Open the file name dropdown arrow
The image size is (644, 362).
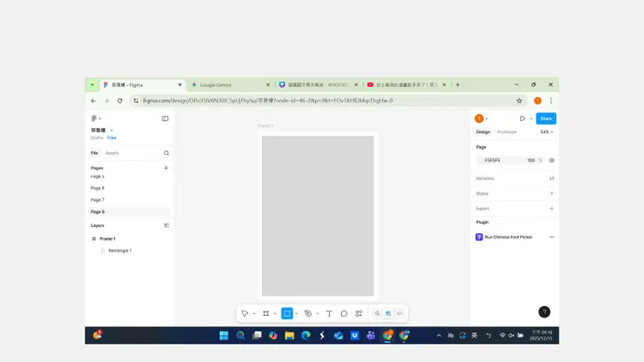point(111,131)
